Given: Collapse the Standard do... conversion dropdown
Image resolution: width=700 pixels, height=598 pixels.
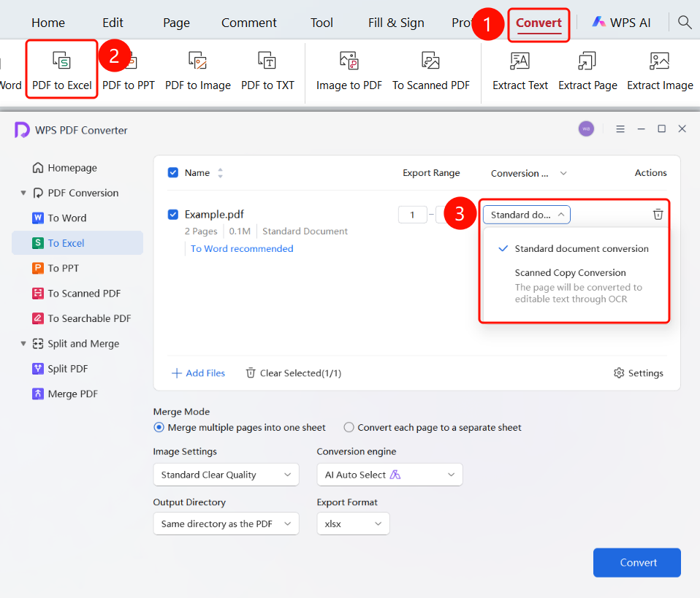Looking at the screenshot, I should pyautogui.click(x=526, y=215).
